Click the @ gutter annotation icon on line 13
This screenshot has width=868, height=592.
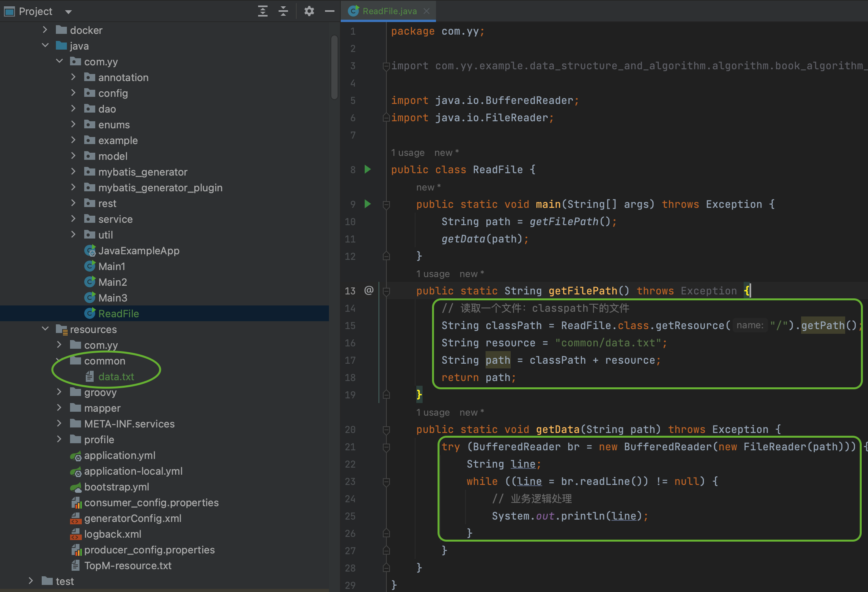(369, 290)
